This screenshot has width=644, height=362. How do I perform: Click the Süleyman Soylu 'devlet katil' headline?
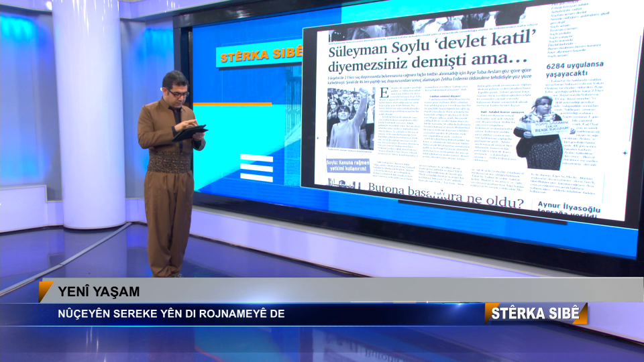[x=432, y=52]
